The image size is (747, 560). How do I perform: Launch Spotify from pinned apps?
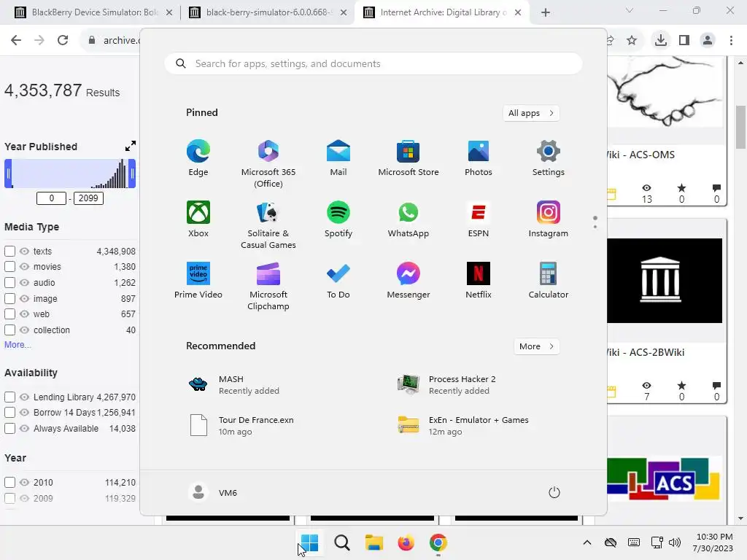point(338,219)
